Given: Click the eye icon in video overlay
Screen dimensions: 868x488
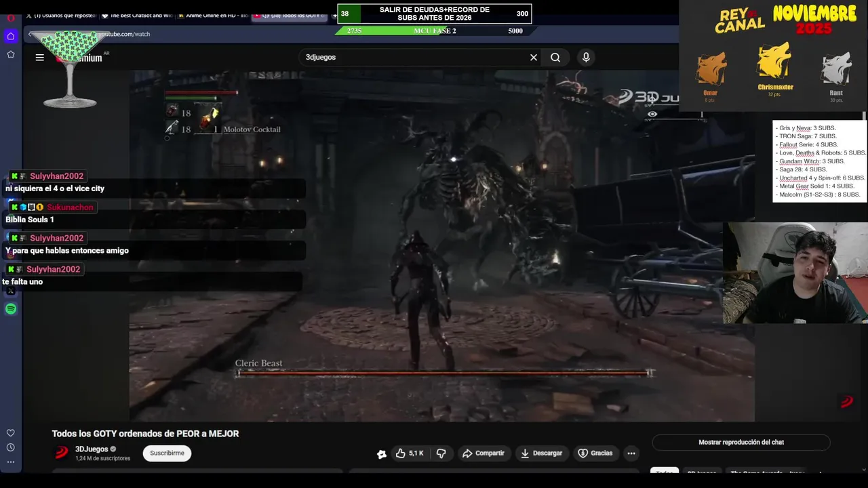Looking at the screenshot, I should 652,114.
